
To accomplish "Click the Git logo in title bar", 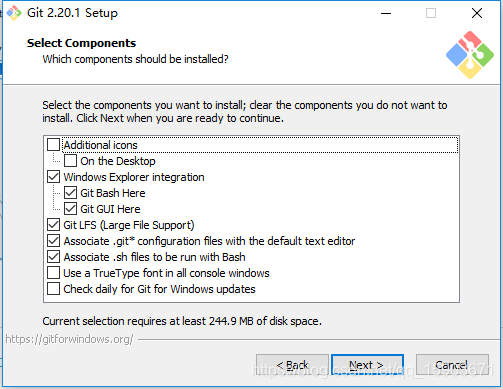I will click(14, 13).
